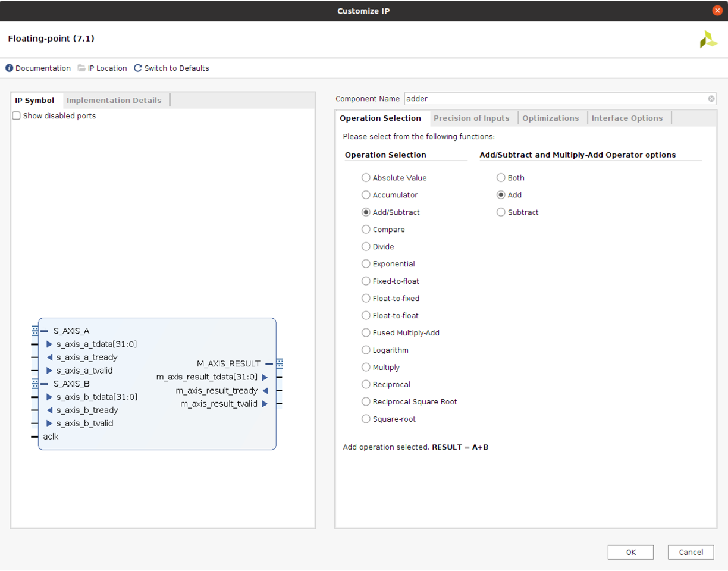Click the Switch to Defaults refresh icon
This screenshot has height=571, width=728.
[138, 68]
